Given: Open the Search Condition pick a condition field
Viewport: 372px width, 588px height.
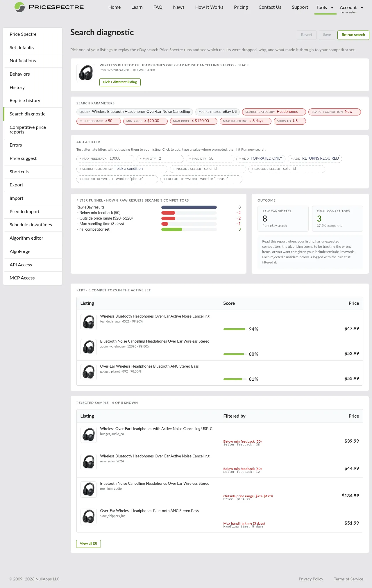Looking at the screenshot, I should pyautogui.click(x=122, y=169).
